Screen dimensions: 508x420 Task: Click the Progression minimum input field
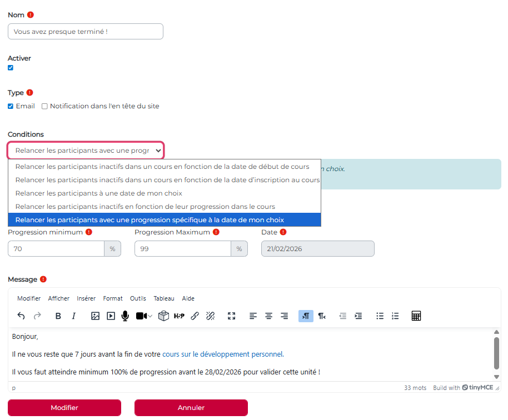coord(56,249)
